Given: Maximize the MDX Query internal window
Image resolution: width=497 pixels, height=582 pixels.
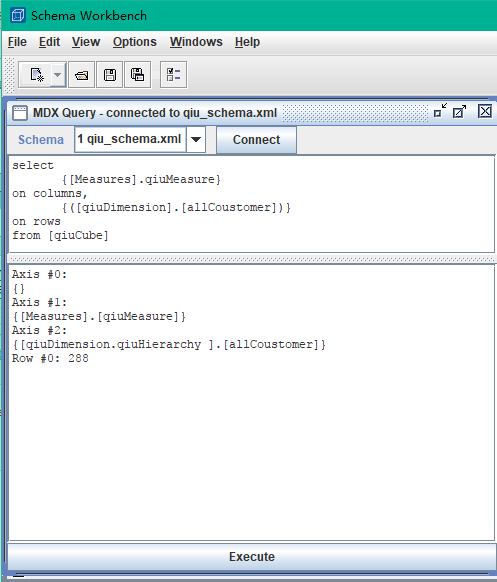Looking at the screenshot, I should (x=460, y=111).
